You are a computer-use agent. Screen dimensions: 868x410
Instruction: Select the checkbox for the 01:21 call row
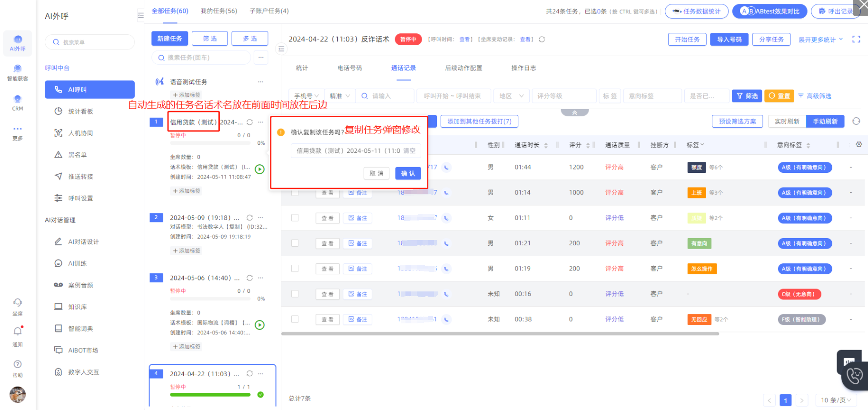tap(295, 243)
